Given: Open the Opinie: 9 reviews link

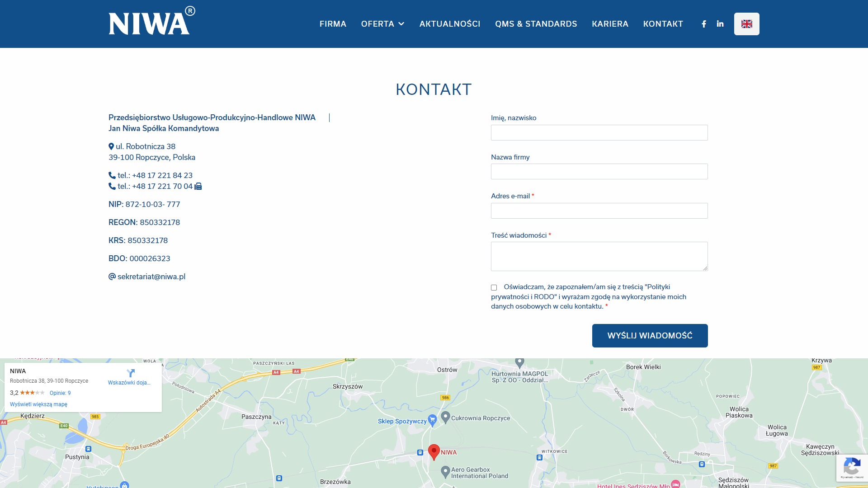Looking at the screenshot, I should [60, 393].
